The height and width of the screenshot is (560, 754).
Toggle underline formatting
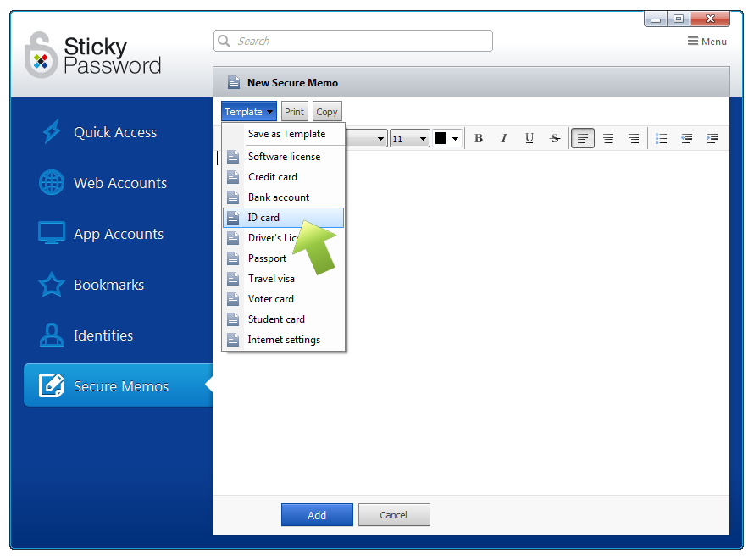[x=529, y=138]
